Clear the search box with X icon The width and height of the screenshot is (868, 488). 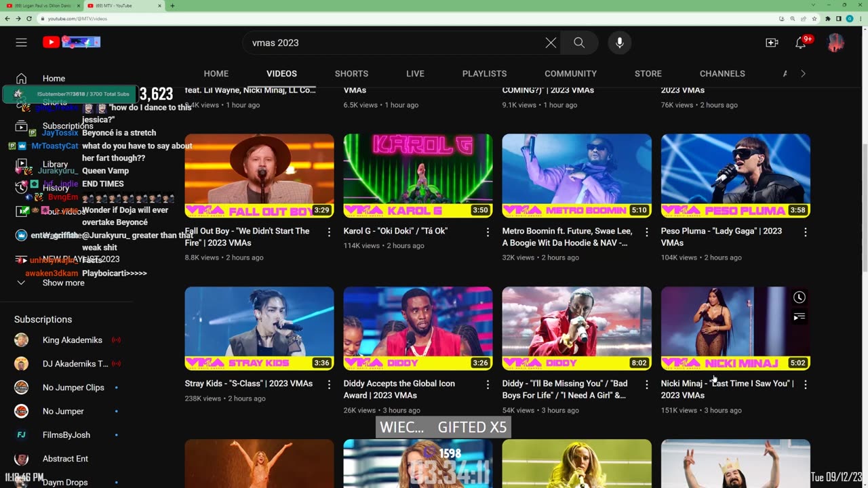551,43
